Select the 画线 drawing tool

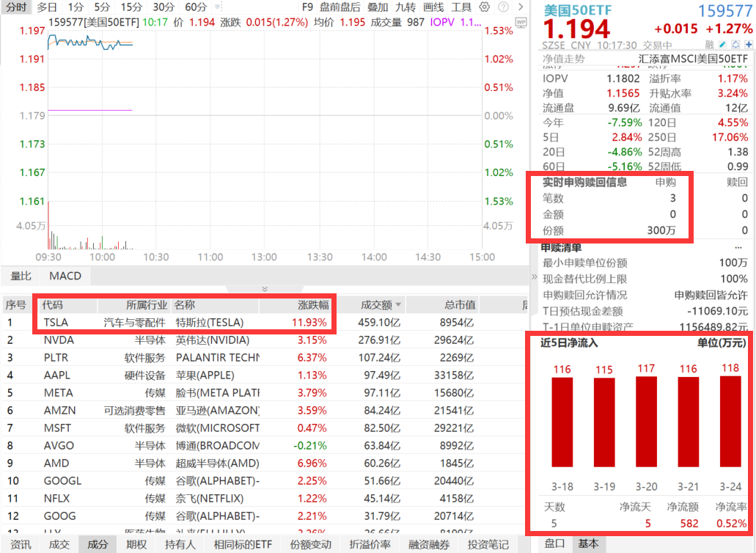(x=433, y=7)
